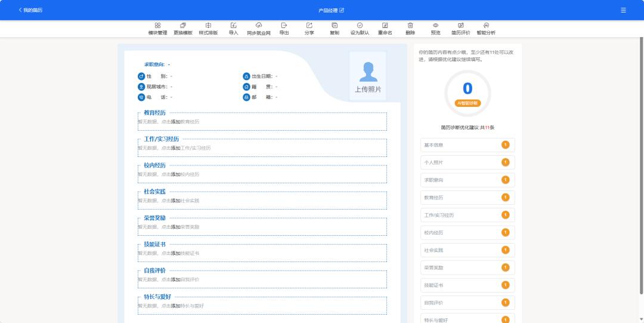
Task: Open the hamburger menu at top right
Action: [x=623, y=10]
